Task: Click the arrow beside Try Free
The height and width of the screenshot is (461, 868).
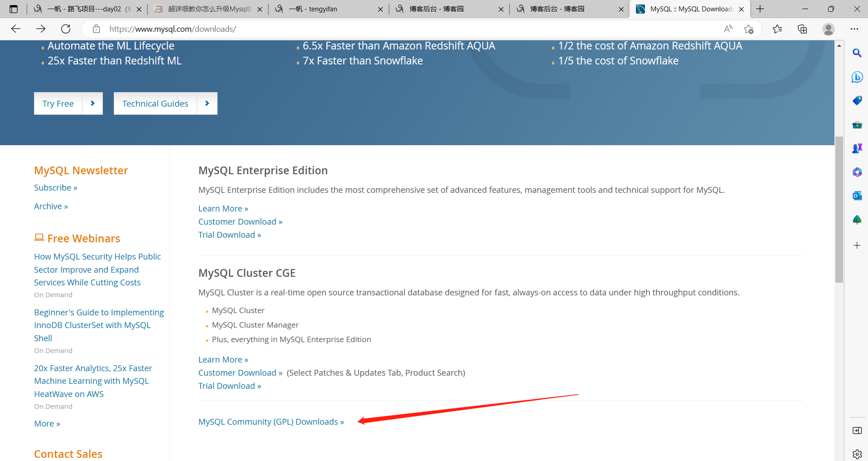Action: [x=92, y=103]
